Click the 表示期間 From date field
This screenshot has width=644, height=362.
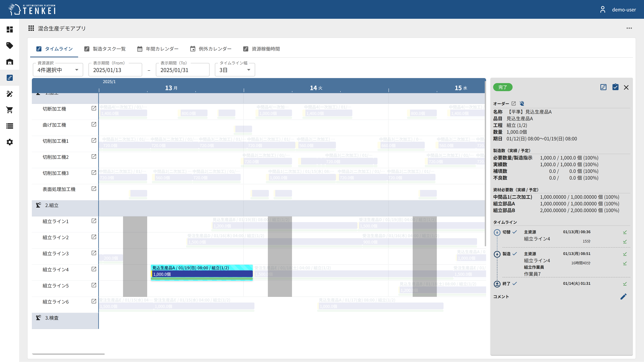tap(115, 70)
